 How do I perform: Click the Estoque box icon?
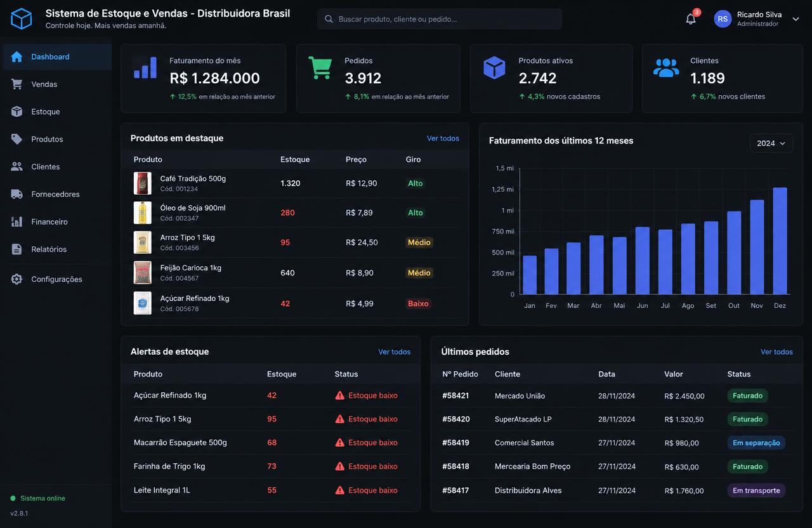[16, 112]
